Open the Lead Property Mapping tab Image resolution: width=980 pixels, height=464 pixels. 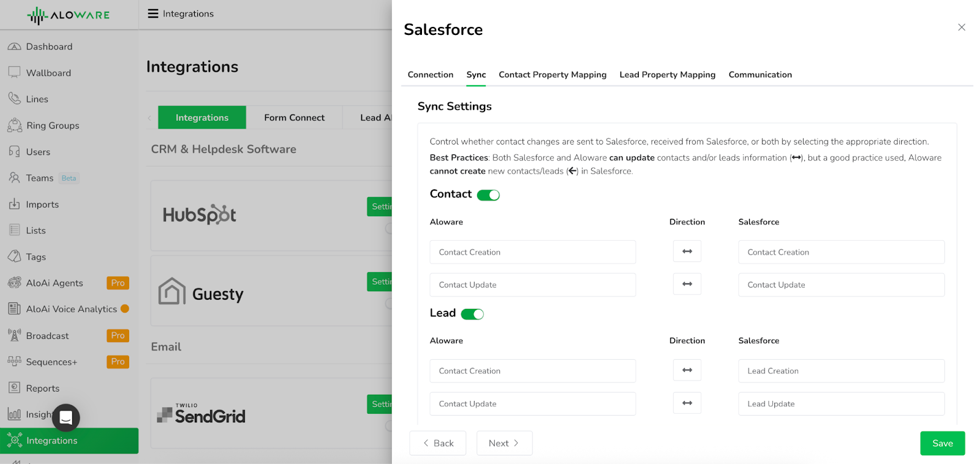[668, 74]
